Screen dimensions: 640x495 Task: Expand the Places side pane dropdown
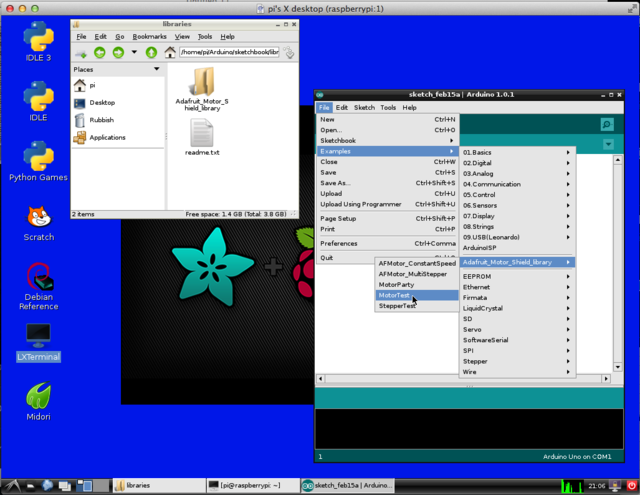(x=156, y=70)
